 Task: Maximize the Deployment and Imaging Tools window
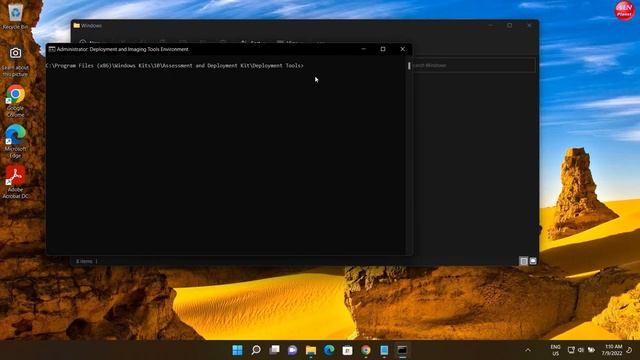point(383,49)
